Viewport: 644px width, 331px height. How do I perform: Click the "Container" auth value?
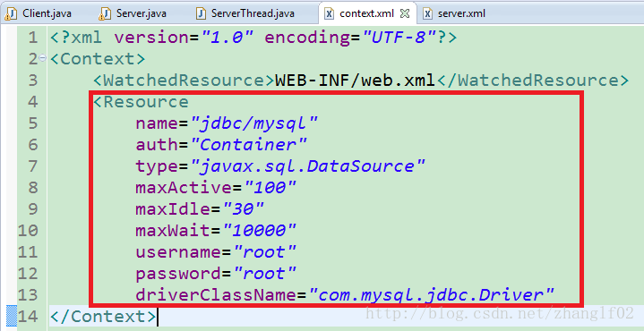248,144
